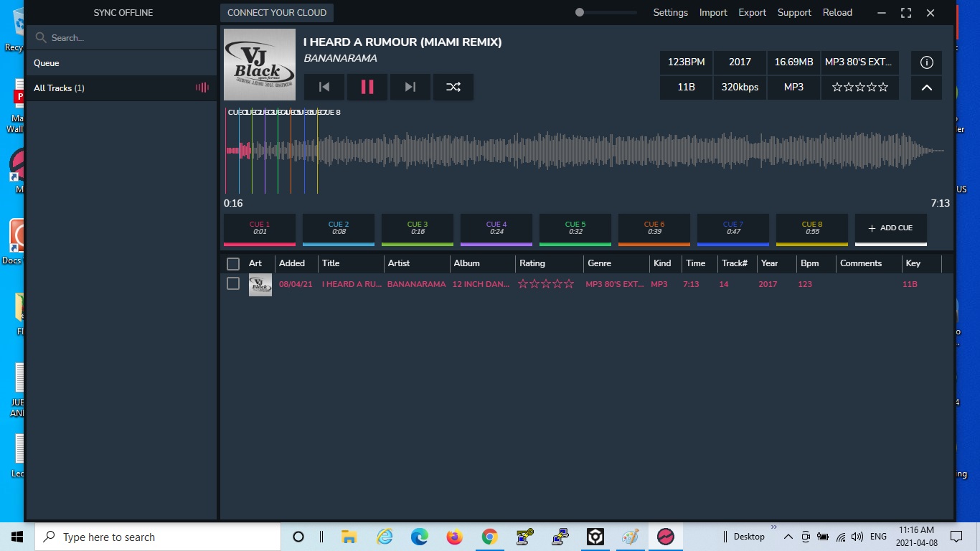Check the select-all checkbox in table header
Viewport: 980px width, 551px height.
[233, 263]
